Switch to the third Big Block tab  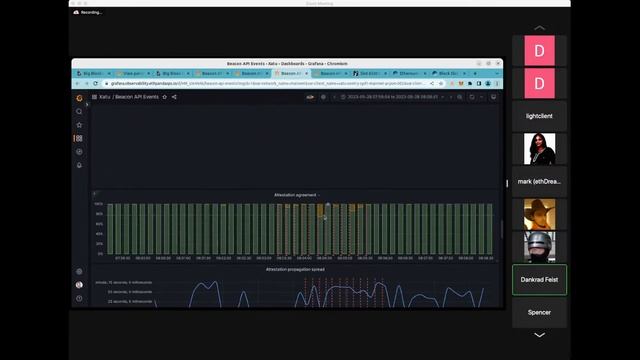point(172,73)
